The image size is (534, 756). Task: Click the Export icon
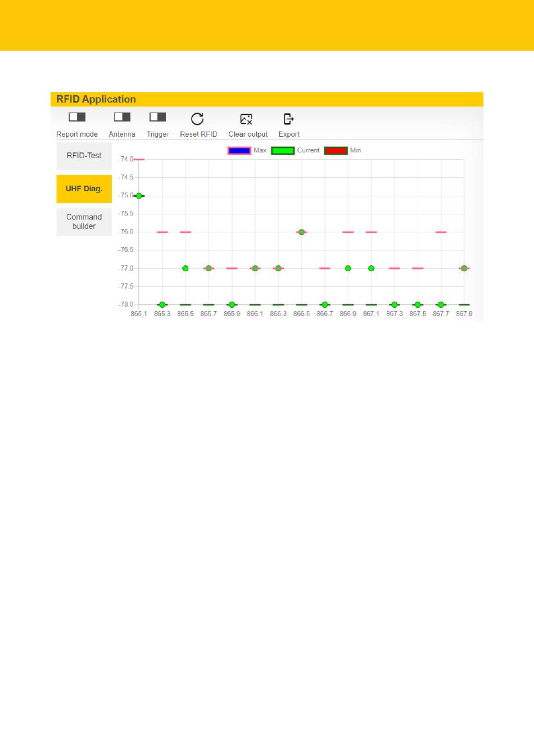coord(288,119)
